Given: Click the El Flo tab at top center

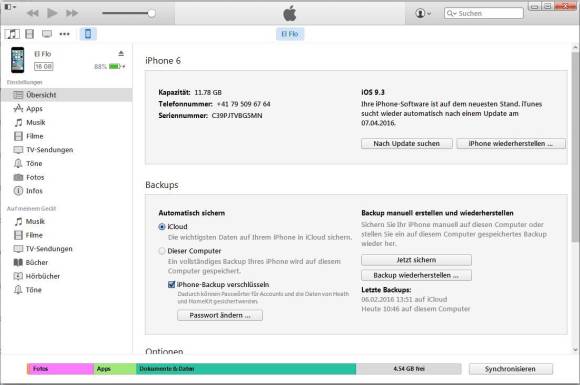Looking at the screenshot, I should 290,34.
